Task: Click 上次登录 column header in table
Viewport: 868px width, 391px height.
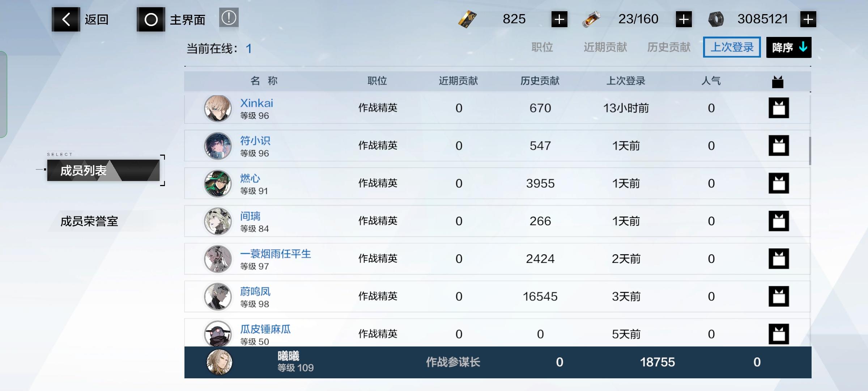Action: click(x=626, y=81)
